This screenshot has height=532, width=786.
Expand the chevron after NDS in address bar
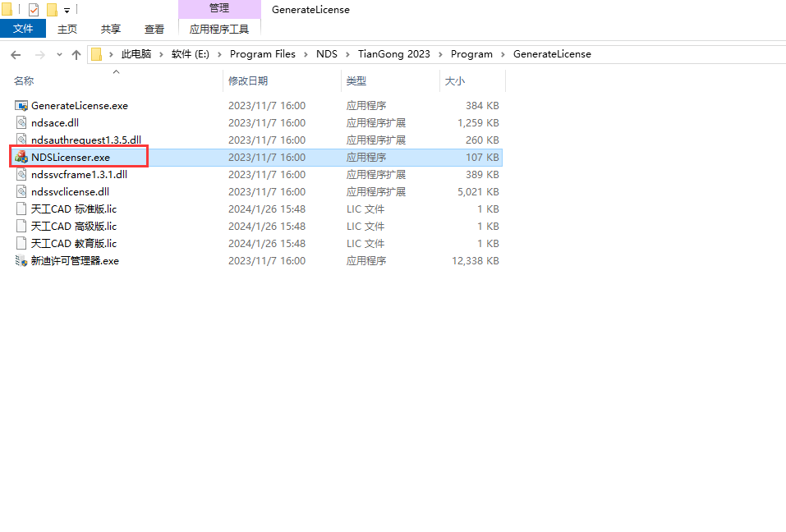click(x=347, y=54)
